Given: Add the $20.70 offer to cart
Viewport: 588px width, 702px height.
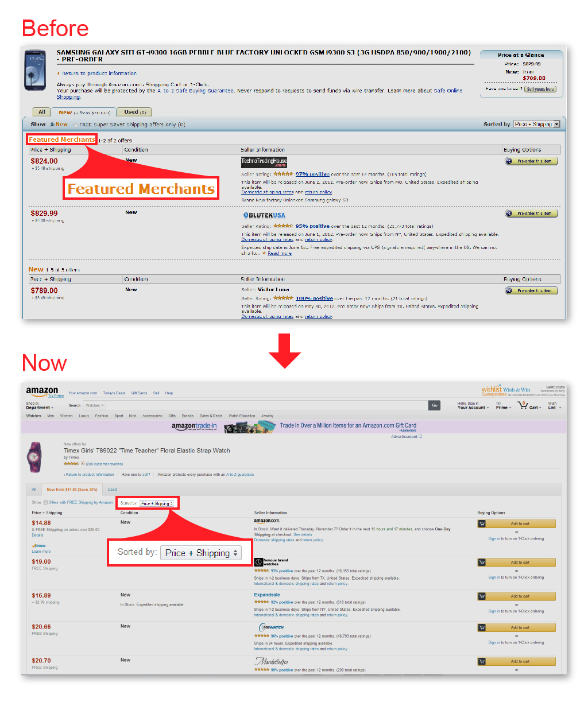Looking at the screenshot, I should (516, 662).
